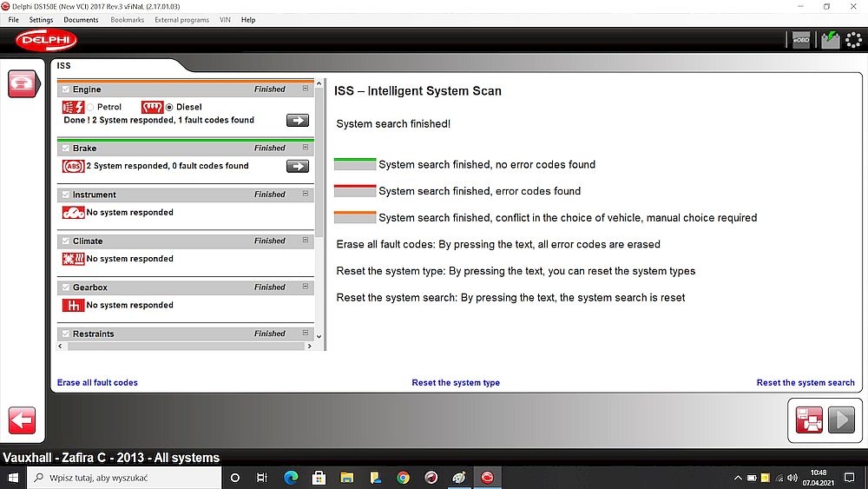The width and height of the screenshot is (868, 489).
Task: Open the Settings menu
Action: [x=41, y=20]
